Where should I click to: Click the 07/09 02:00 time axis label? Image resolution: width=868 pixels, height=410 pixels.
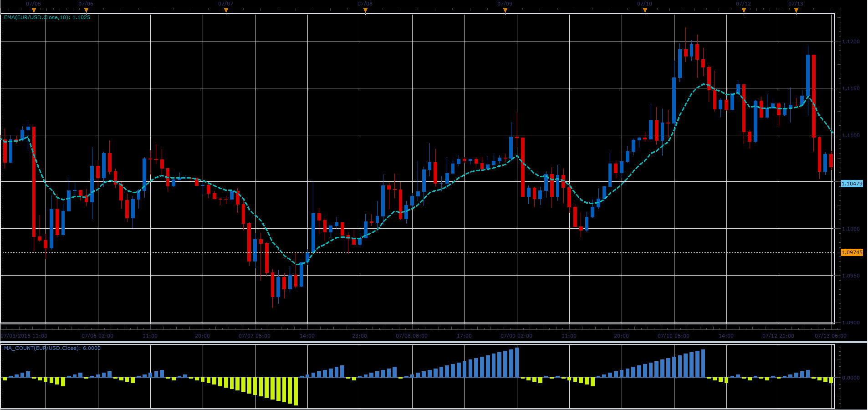pyautogui.click(x=516, y=336)
